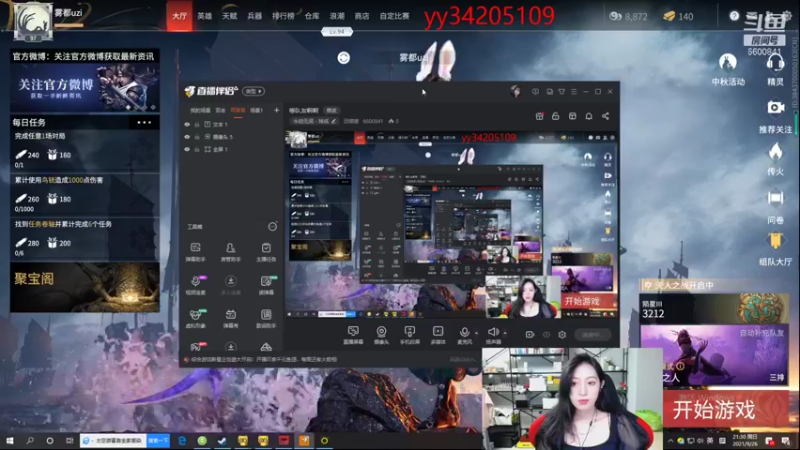
Task: Open the 排行榜 leaderboard tab
Action: click(283, 16)
